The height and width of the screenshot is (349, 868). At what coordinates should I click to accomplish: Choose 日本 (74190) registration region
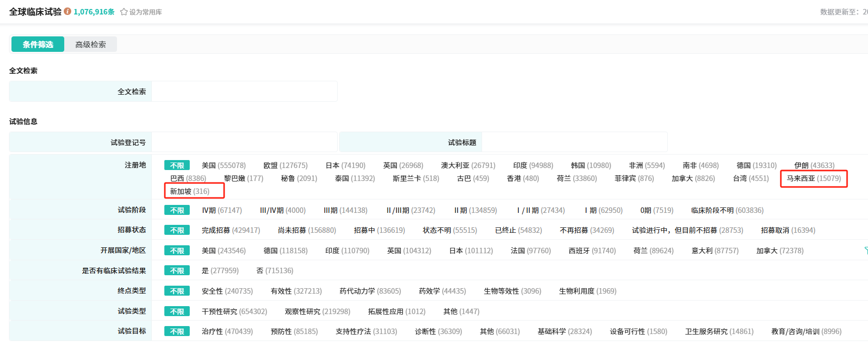(x=346, y=166)
